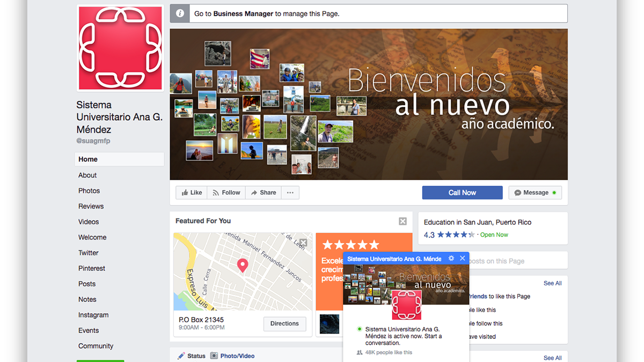This screenshot has height=362, width=644.
Task: Open chat popup settings gear icon
Action: coord(451,258)
